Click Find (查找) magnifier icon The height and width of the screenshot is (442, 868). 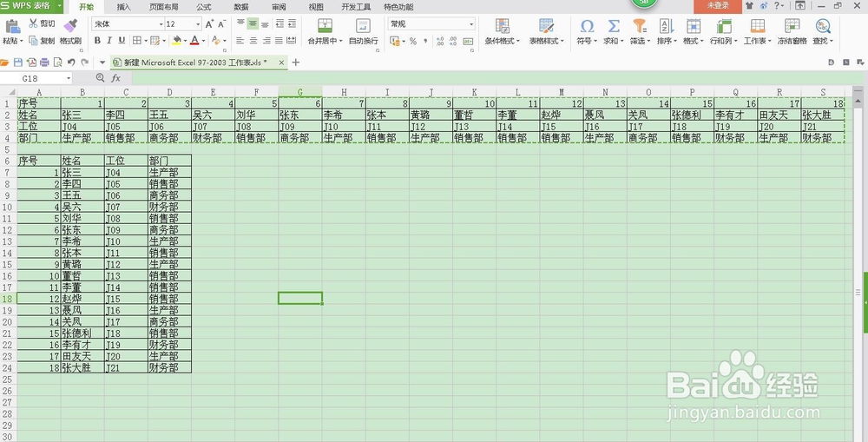click(x=823, y=26)
